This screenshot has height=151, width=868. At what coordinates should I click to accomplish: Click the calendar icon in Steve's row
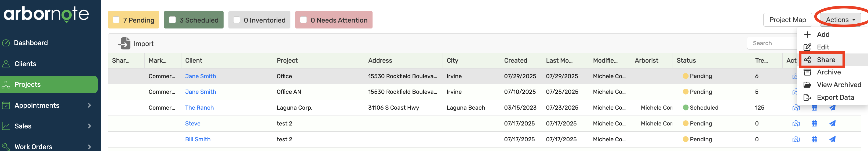pyautogui.click(x=814, y=124)
